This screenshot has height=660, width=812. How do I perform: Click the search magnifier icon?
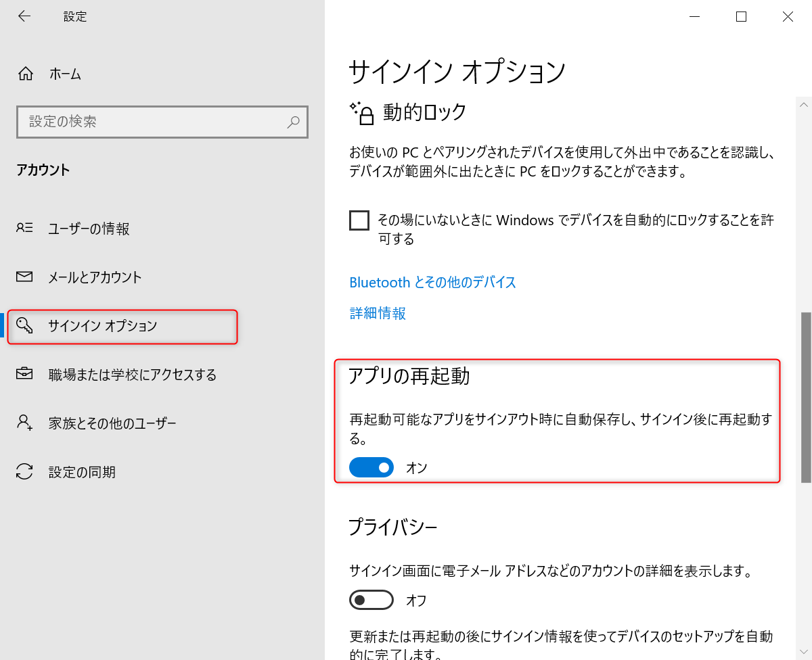293,122
